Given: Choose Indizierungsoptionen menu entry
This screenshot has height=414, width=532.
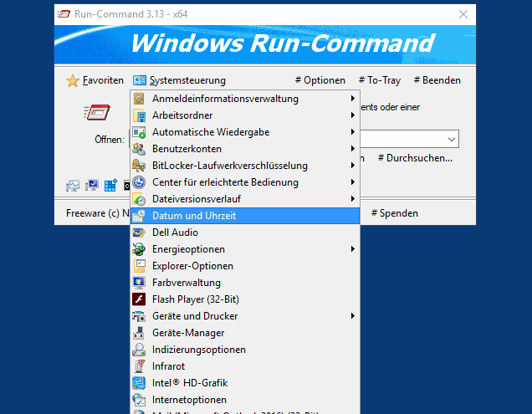Looking at the screenshot, I should click(245, 350).
